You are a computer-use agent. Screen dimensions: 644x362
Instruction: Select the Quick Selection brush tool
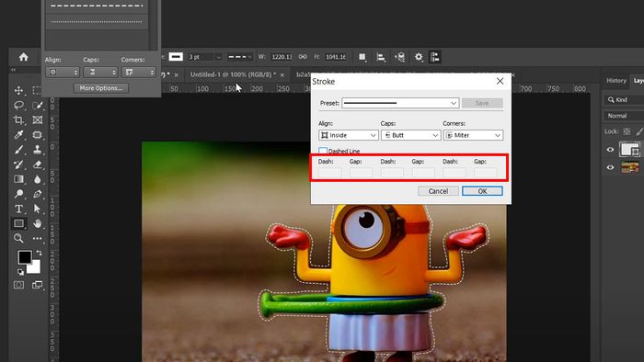(38, 105)
